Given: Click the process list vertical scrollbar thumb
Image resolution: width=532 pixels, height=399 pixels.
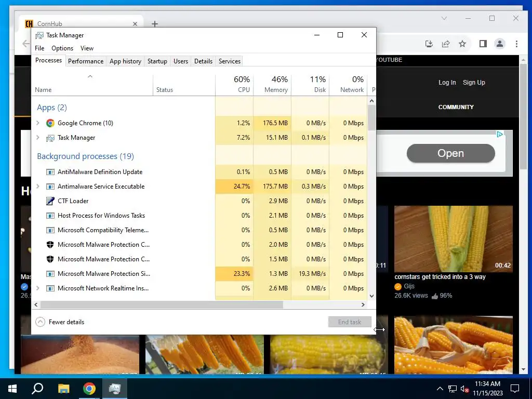Looking at the screenshot, I should [x=371, y=118].
